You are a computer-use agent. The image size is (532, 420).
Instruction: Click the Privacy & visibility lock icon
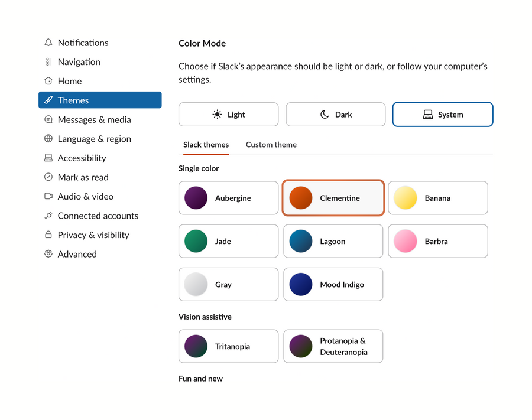[47, 235]
